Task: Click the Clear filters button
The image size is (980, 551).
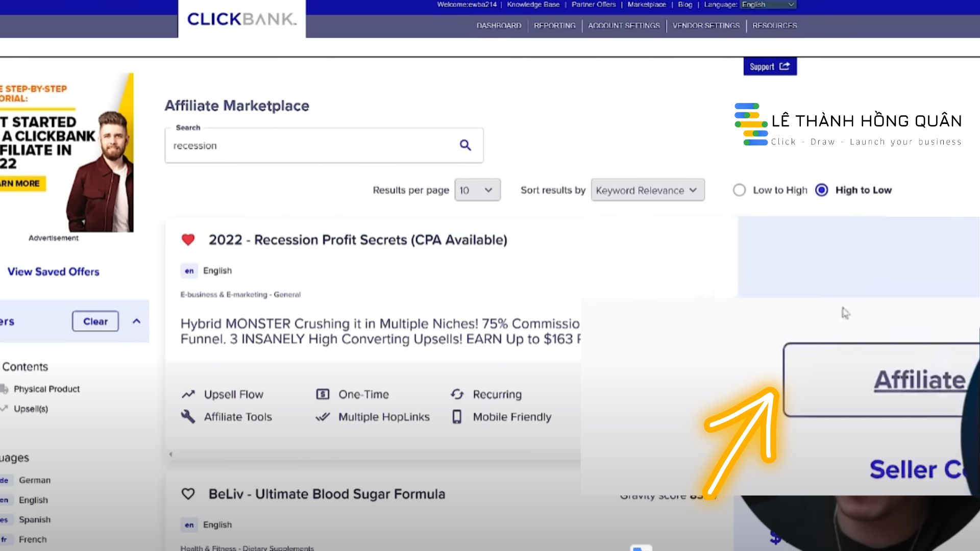Action: click(95, 321)
